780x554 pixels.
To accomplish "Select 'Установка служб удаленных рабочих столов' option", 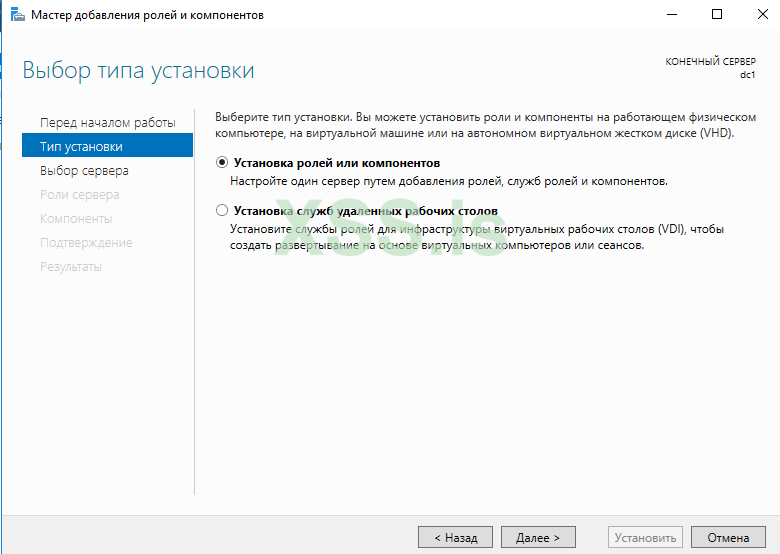I will pos(222,211).
